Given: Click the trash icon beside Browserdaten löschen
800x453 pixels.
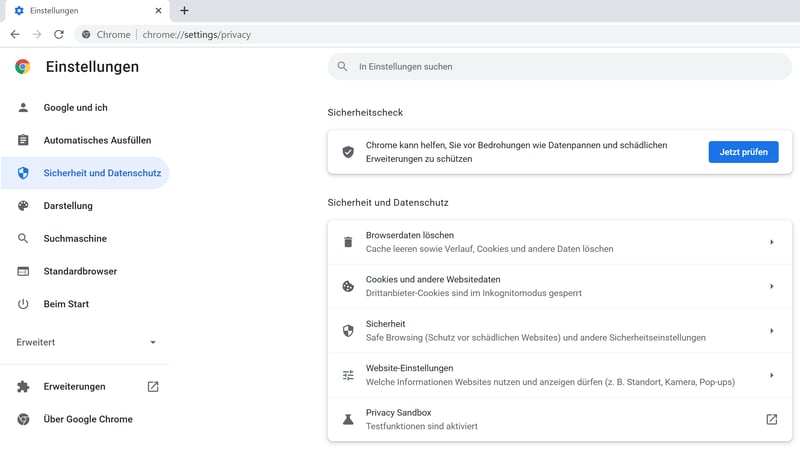Looking at the screenshot, I should [x=348, y=242].
